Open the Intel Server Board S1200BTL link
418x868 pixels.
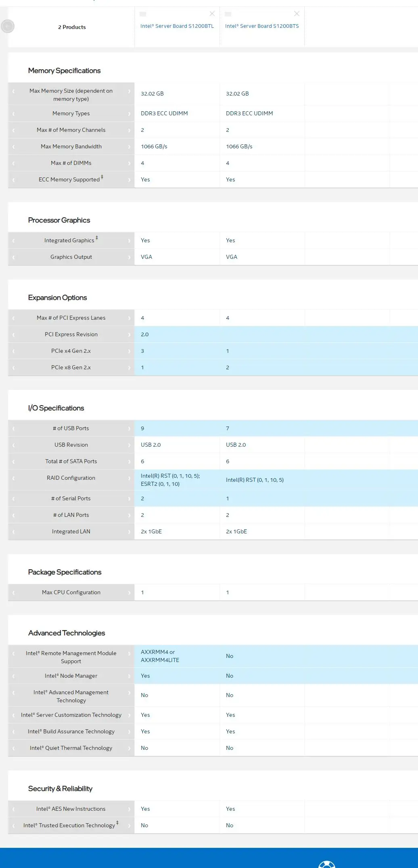pyautogui.click(x=177, y=26)
